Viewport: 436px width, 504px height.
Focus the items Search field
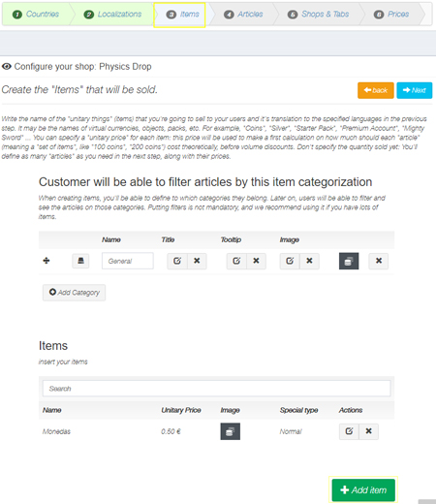point(216,389)
